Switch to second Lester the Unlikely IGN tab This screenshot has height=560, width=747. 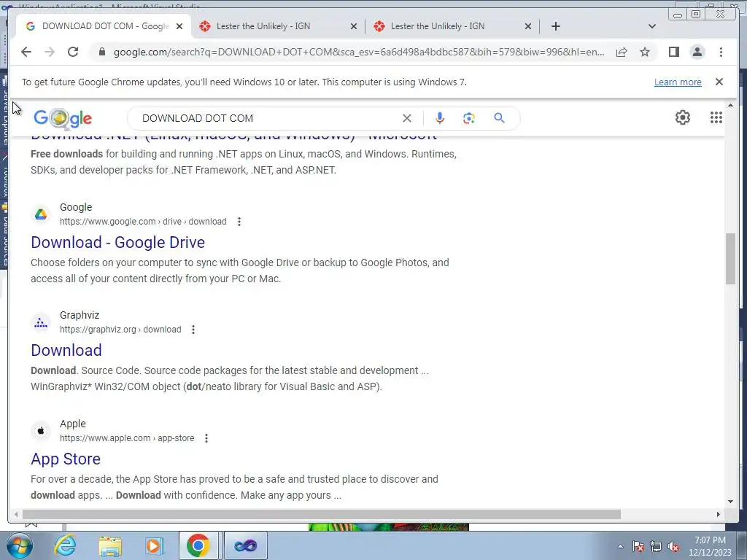(x=452, y=26)
